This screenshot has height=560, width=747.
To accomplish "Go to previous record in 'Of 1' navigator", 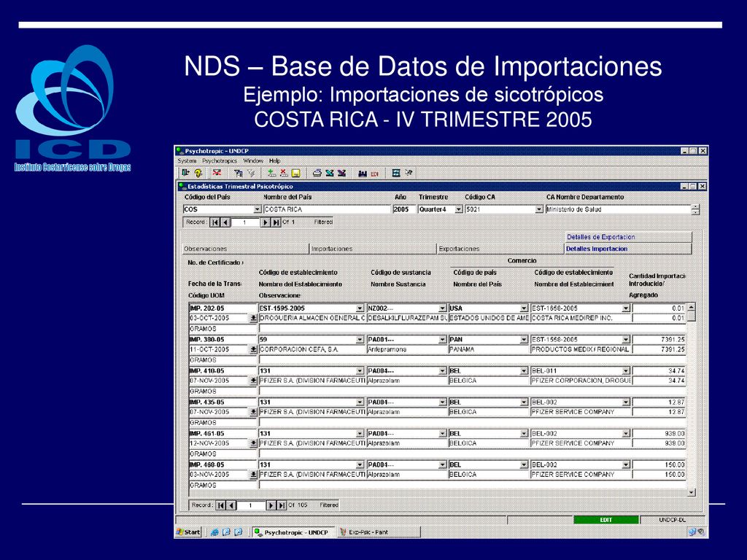I will (225, 222).
